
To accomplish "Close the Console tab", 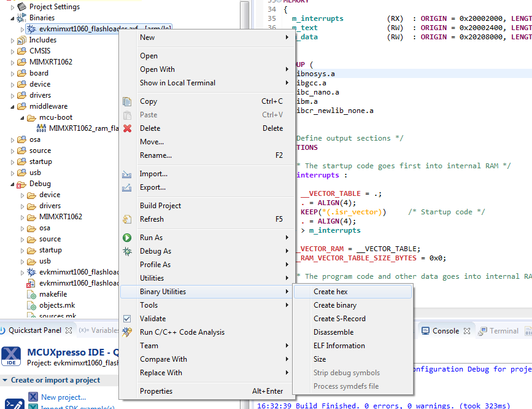I will (467, 331).
